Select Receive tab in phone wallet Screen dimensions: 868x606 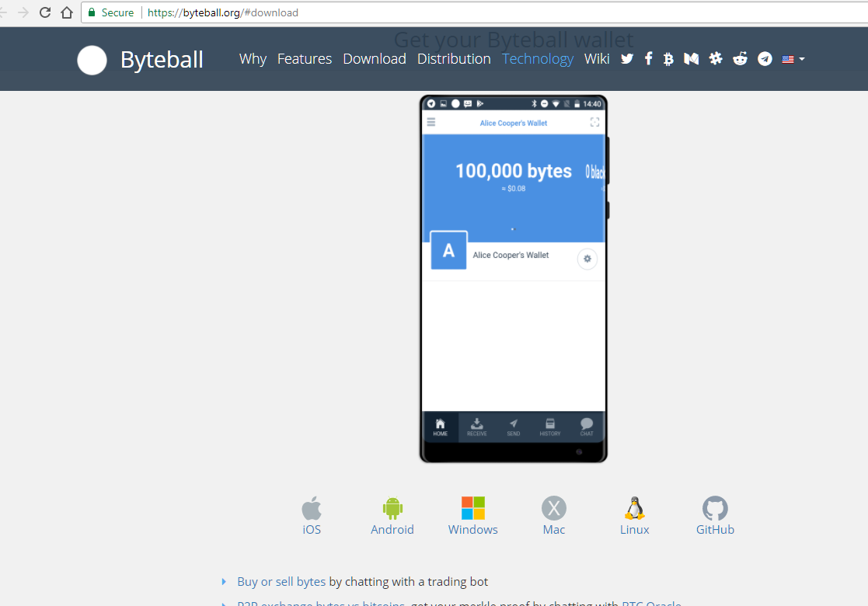click(476, 427)
